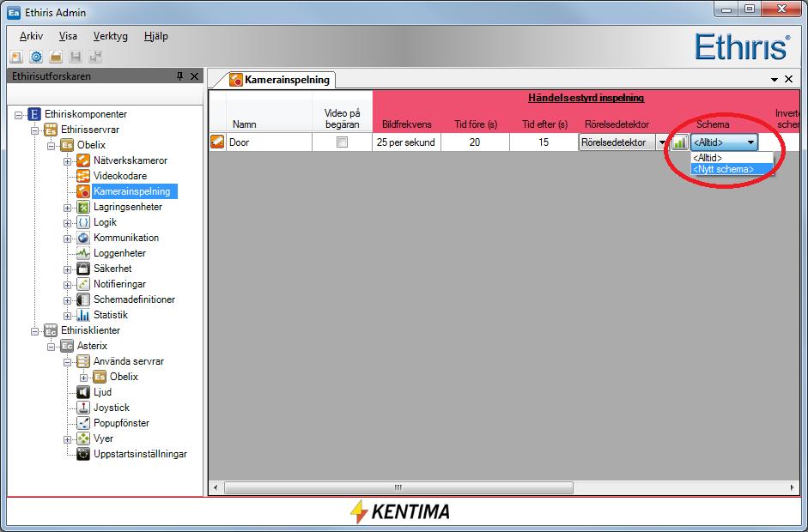Viewport: 808px width, 532px height.
Task: Click the Använda servrar icon
Action: 83,361
